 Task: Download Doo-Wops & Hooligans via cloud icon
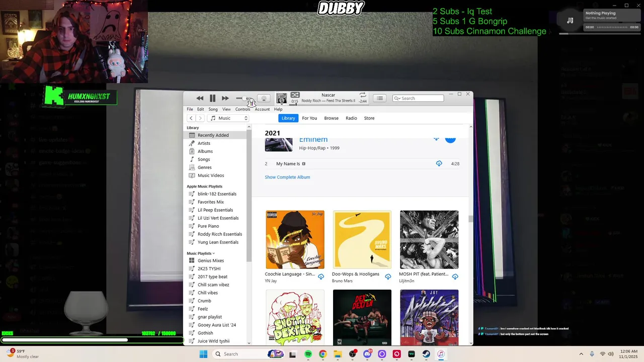tap(388, 277)
